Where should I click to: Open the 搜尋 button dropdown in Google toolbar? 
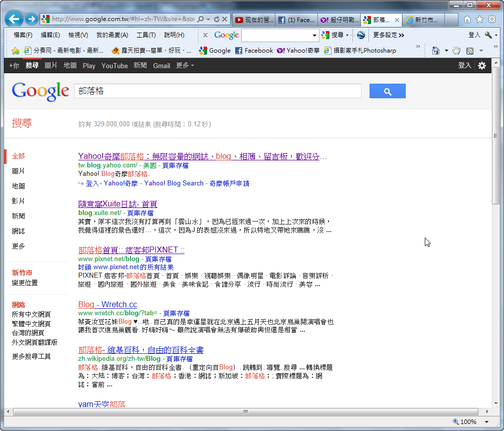[347, 35]
